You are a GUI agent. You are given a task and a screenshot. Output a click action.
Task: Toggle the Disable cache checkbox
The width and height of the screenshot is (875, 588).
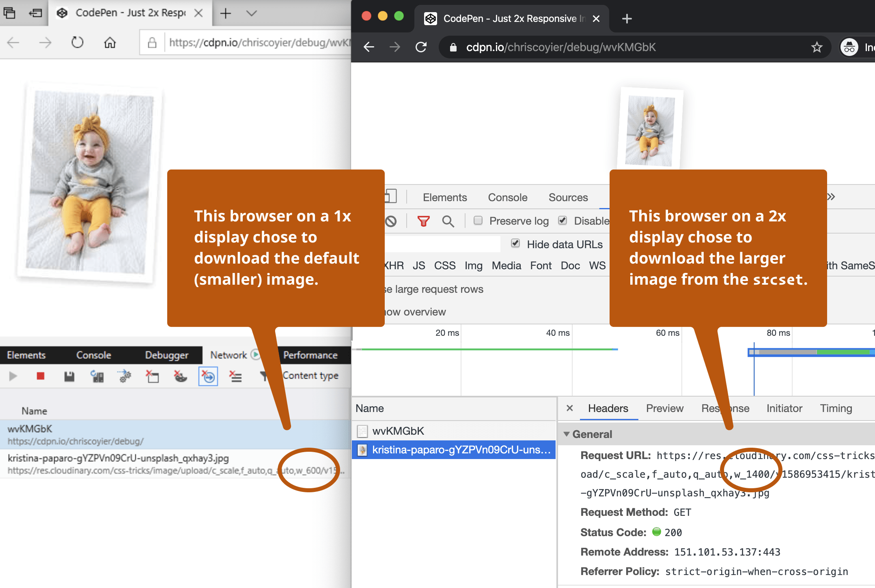click(562, 220)
